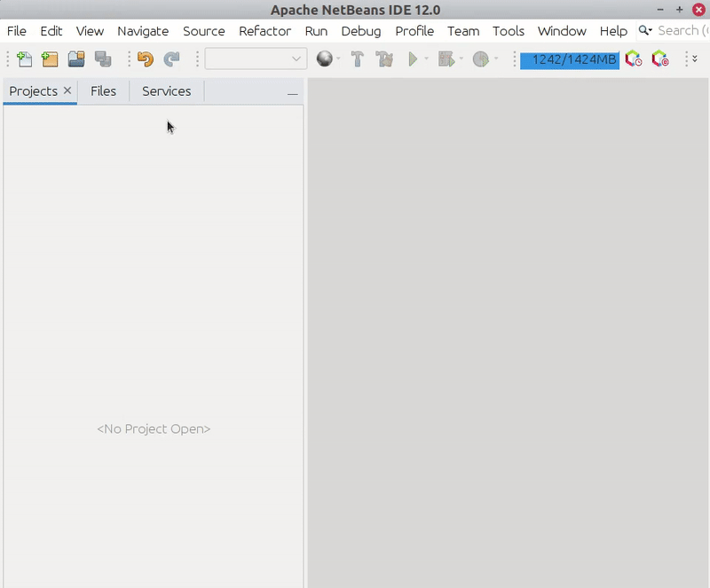
Task: Click the New Project toolbar icon
Action: coord(50,59)
